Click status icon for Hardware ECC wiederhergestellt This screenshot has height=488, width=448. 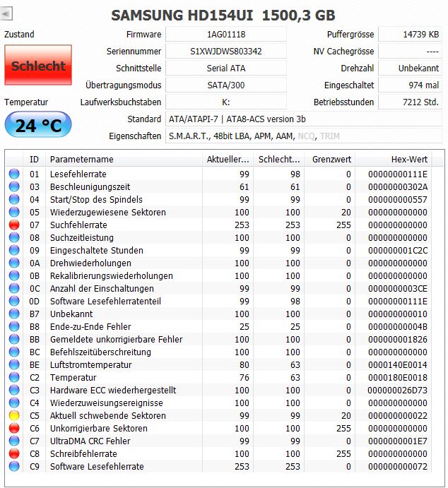point(14,390)
